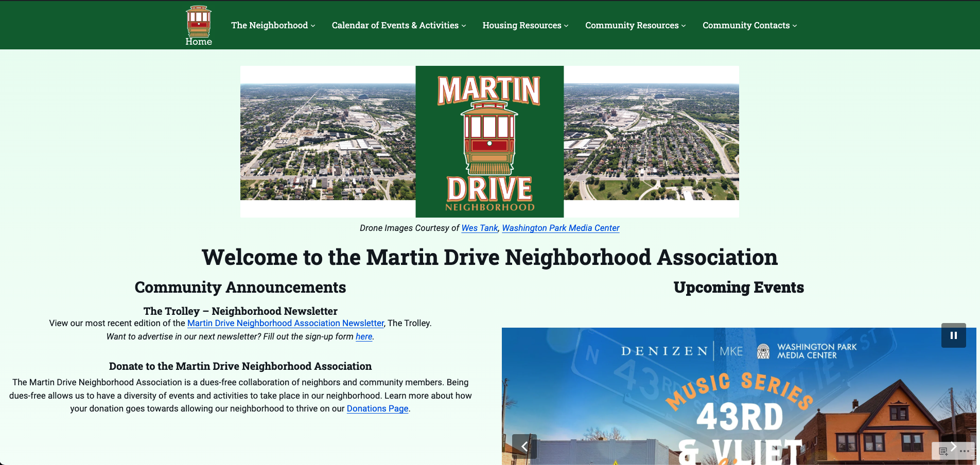This screenshot has height=465, width=980.
Task: Open the Community Resources menu
Action: (635, 25)
